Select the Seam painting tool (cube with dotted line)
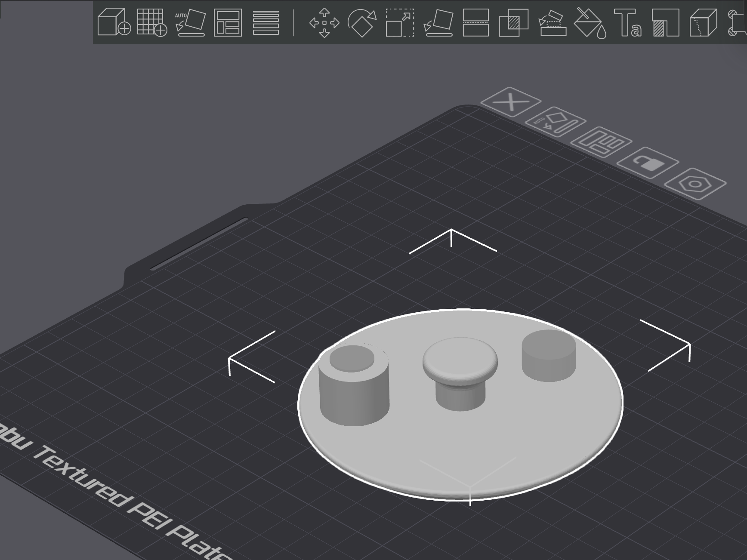This screenshot has height=560, width=747. [704, 23]
